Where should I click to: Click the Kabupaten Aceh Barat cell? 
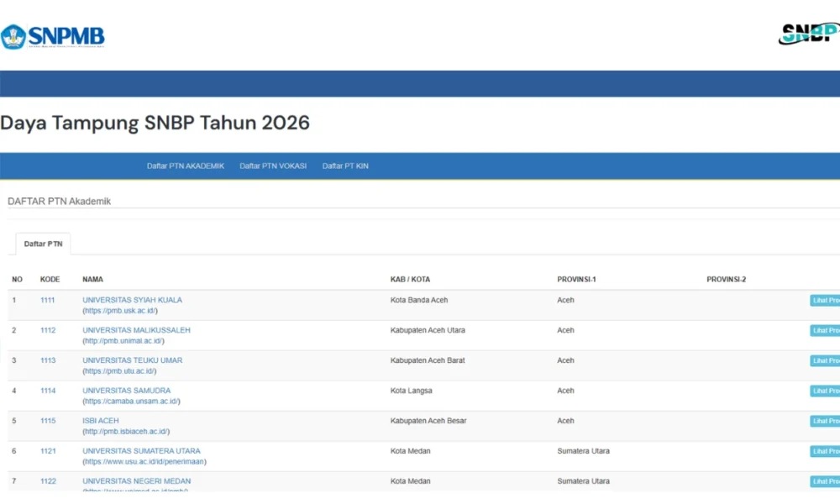428,360
